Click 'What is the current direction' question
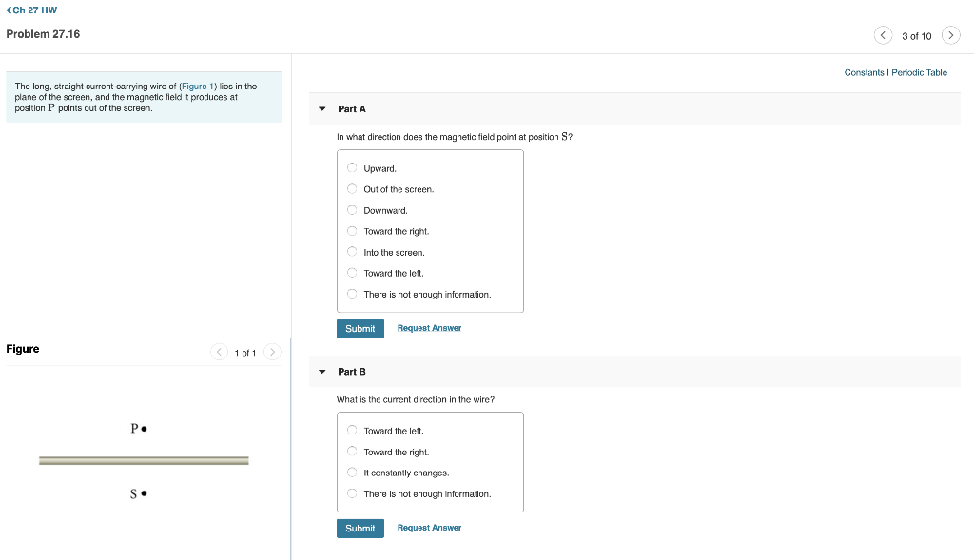 pos(416,399)
